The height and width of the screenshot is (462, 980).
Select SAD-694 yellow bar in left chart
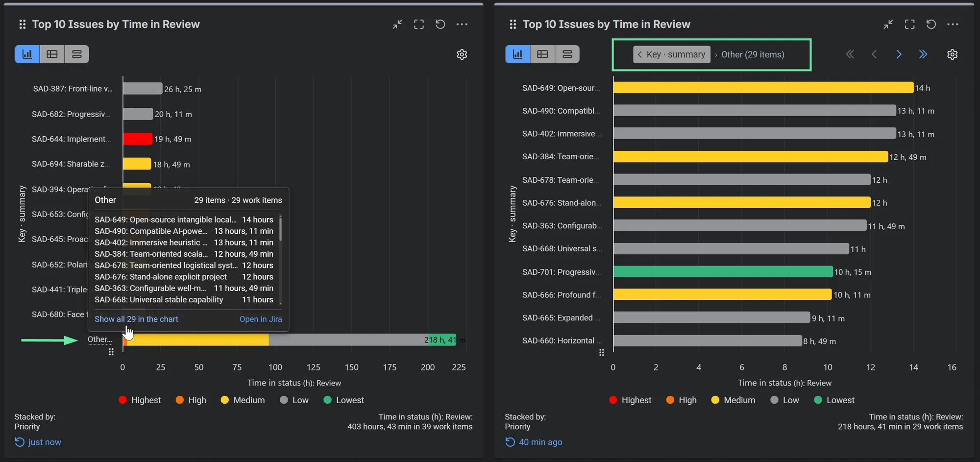(137, 164)
